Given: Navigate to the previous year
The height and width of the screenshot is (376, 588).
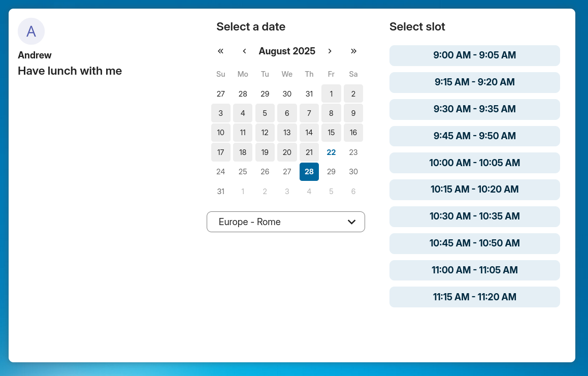Looking at the screenshot, I should (x=220, y=51).
